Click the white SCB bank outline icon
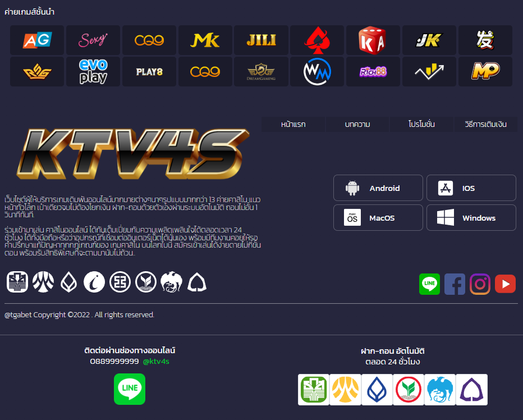The image size is (523, 420). click(x=197, y=282)
